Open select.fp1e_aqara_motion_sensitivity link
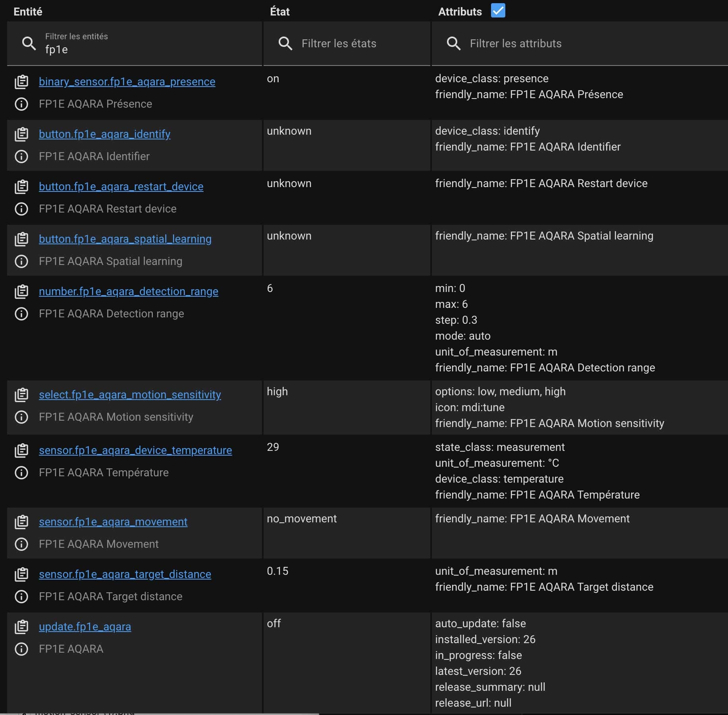 pos(130,395)
